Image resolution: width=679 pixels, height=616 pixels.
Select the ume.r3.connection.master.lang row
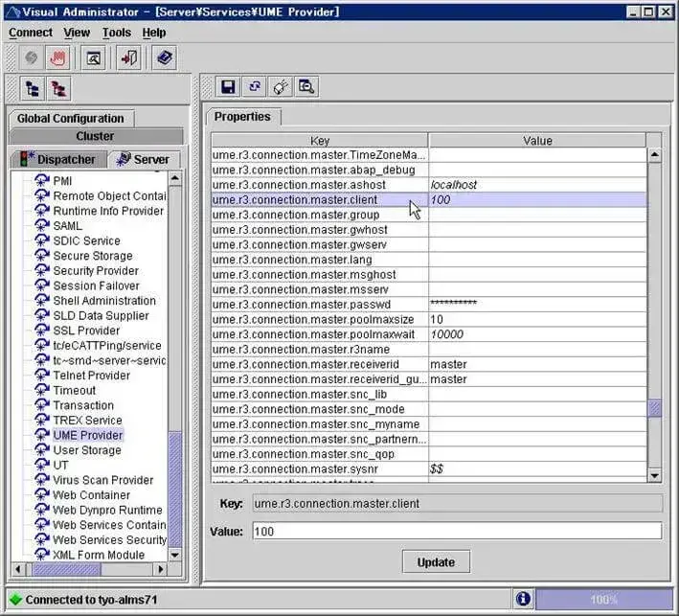pyautogui.click(x=429, y=260)
